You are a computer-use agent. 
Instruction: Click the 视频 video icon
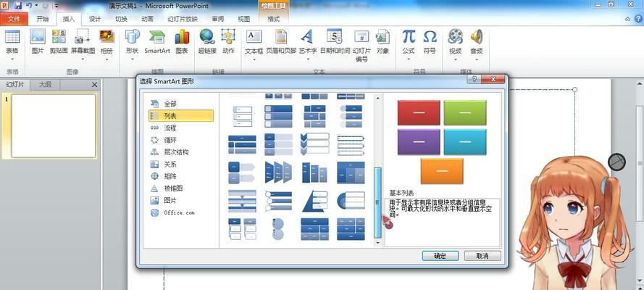455,37
